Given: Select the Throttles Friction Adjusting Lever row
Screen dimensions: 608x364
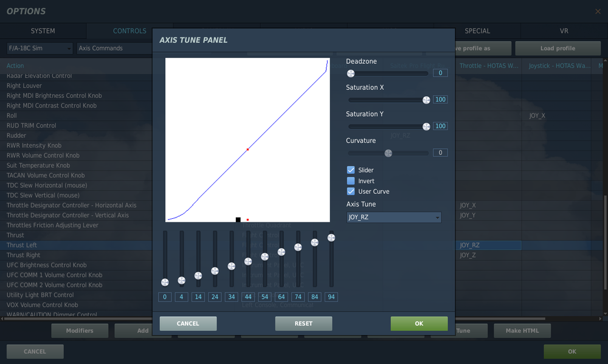Looking at the screenshot, I should 76,225.
